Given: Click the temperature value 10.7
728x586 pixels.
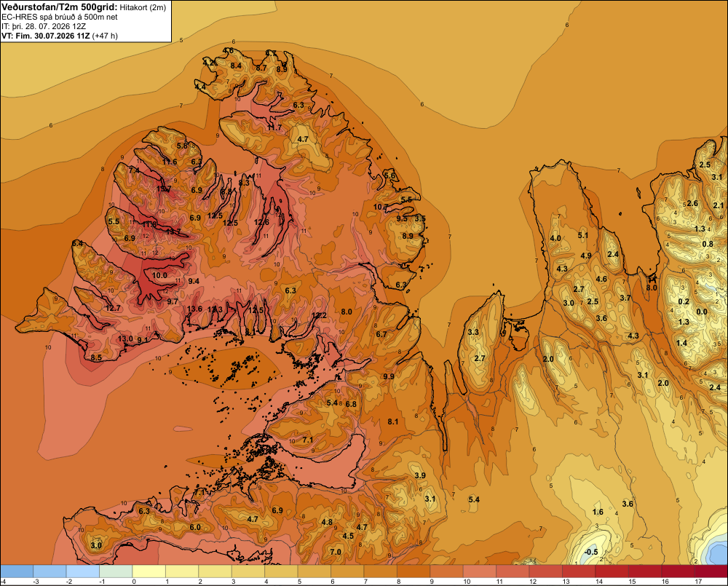Looking at the screenshot, I should tap(381, 207).
